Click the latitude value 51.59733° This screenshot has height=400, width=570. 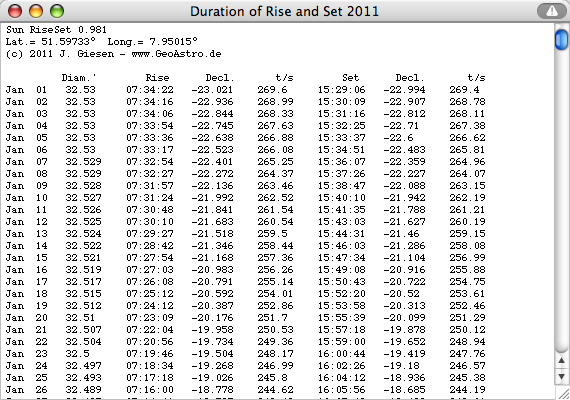pyautogui.click(x=68, y=42)
